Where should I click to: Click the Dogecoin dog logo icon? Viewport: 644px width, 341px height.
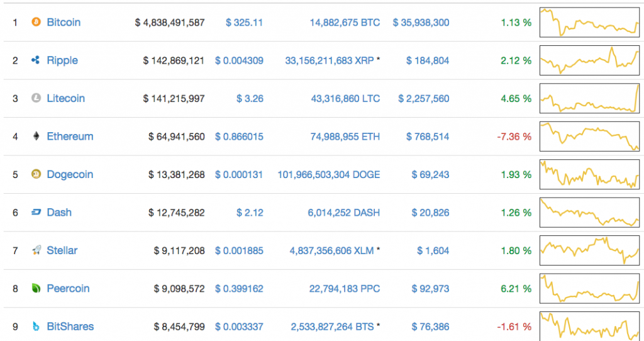(x=36, y=174)
